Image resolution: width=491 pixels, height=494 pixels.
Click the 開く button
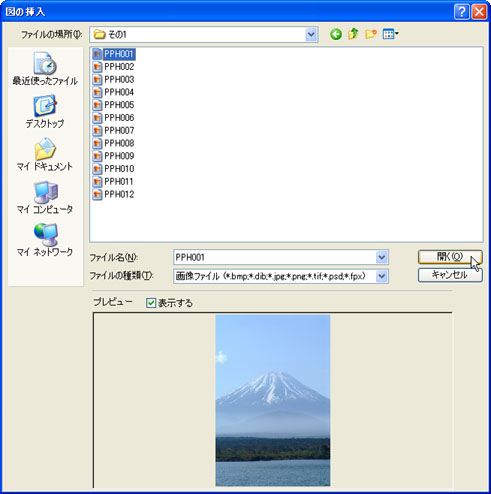pos(450,257)
